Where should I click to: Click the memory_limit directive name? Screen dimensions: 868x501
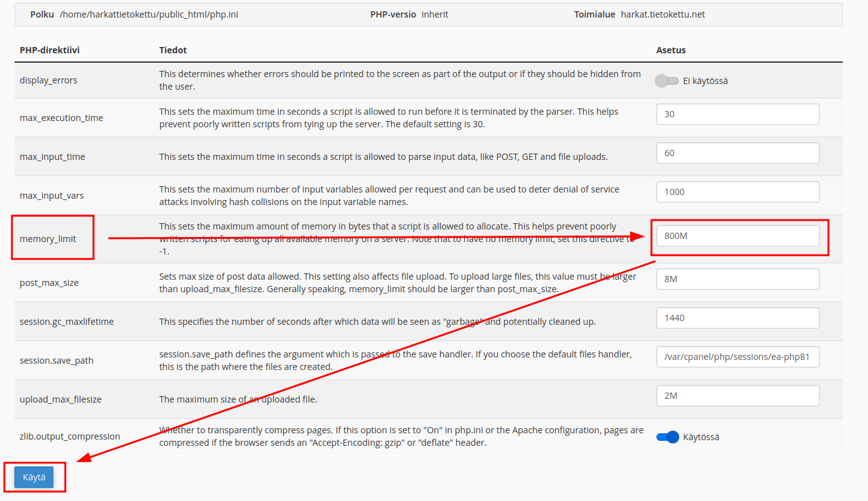(48, 239)
